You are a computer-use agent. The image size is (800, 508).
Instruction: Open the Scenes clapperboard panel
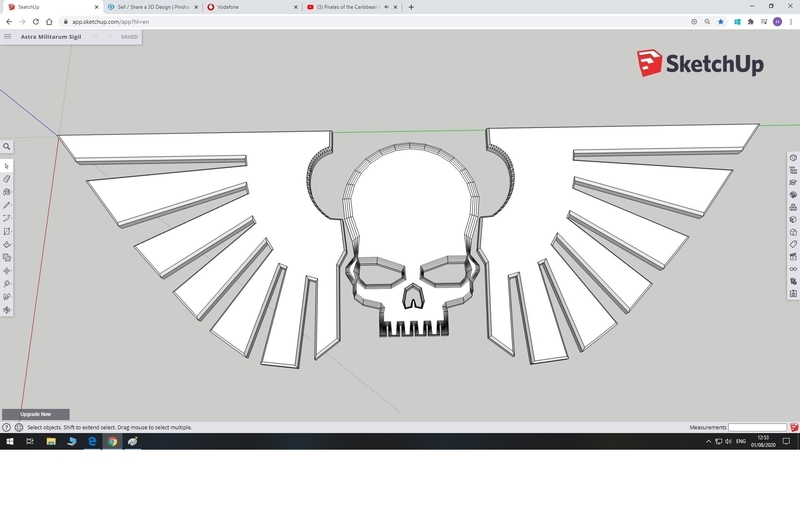[x=793, y=257]
